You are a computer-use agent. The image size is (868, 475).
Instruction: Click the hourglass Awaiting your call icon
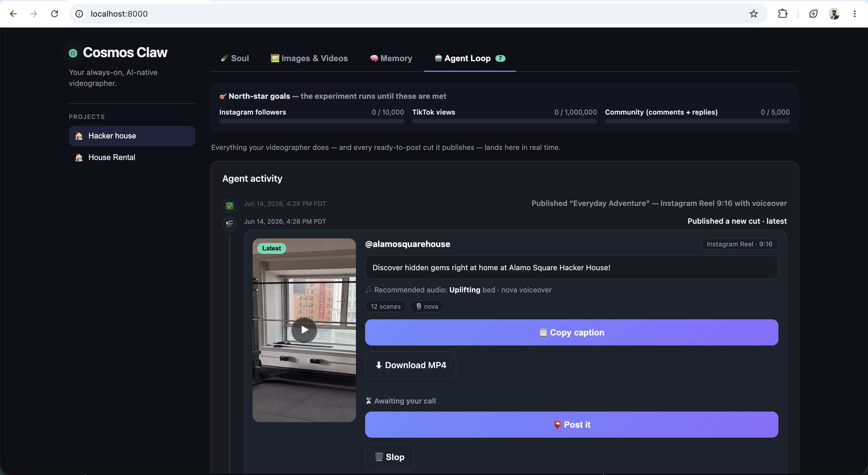click(369, 401)
